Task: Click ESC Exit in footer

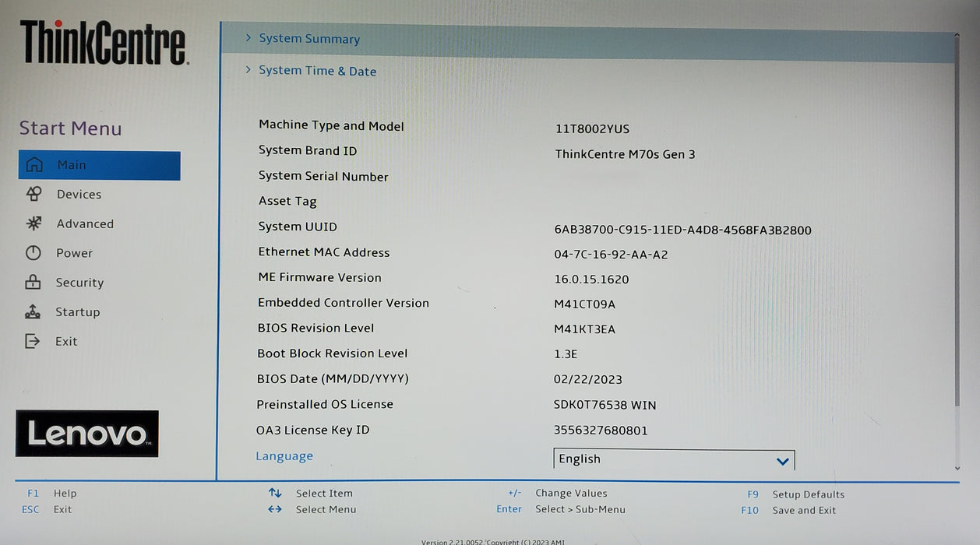Action: tap(47, 510)
